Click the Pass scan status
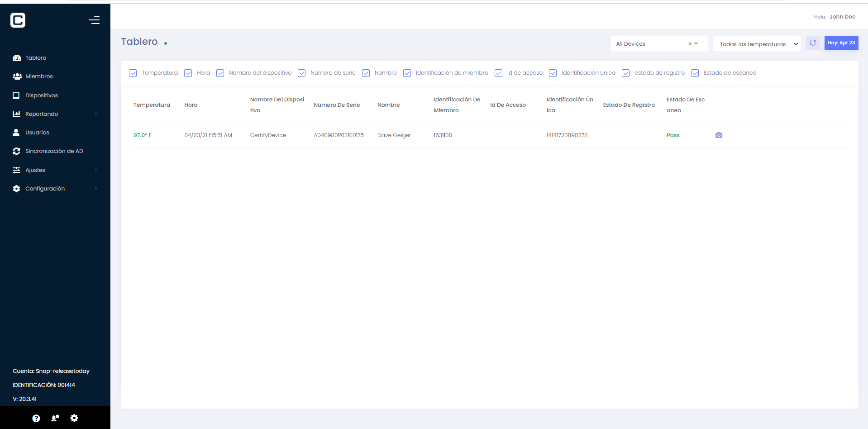This screenshot has height=429, width=868. pyautogui.click(x=673, y=135)
